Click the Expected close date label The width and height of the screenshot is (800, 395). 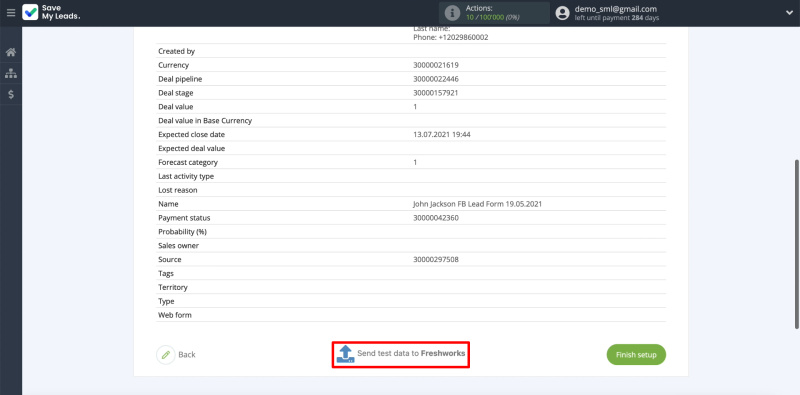[x=191, y=135]
